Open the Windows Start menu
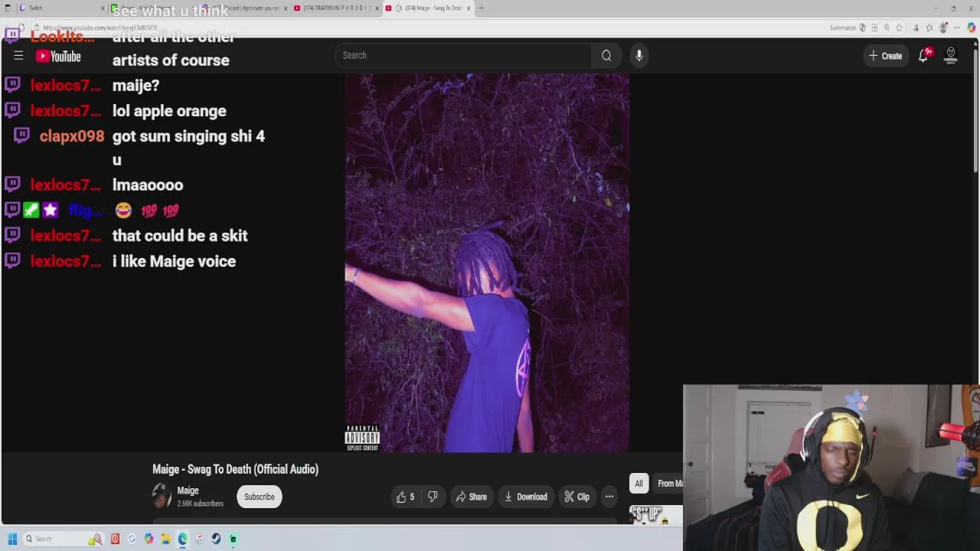The width and height of the screenshot is (980, 551). tap(11, 539)
